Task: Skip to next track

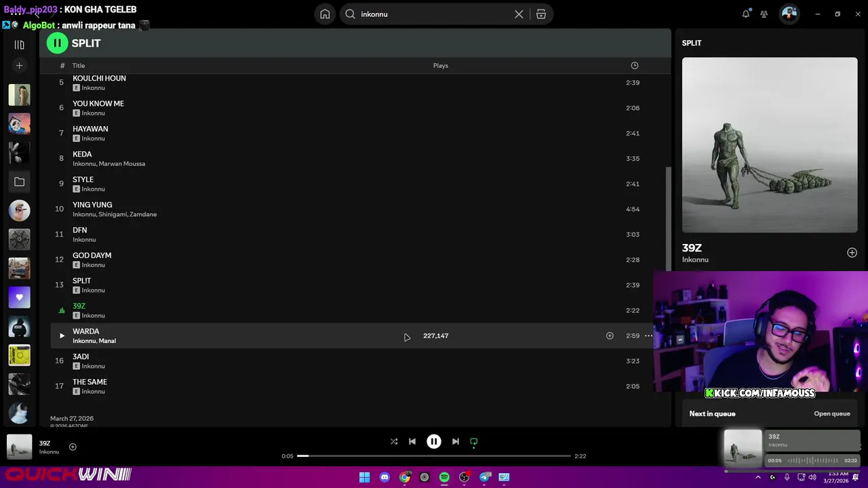Action: pos(456,441)
